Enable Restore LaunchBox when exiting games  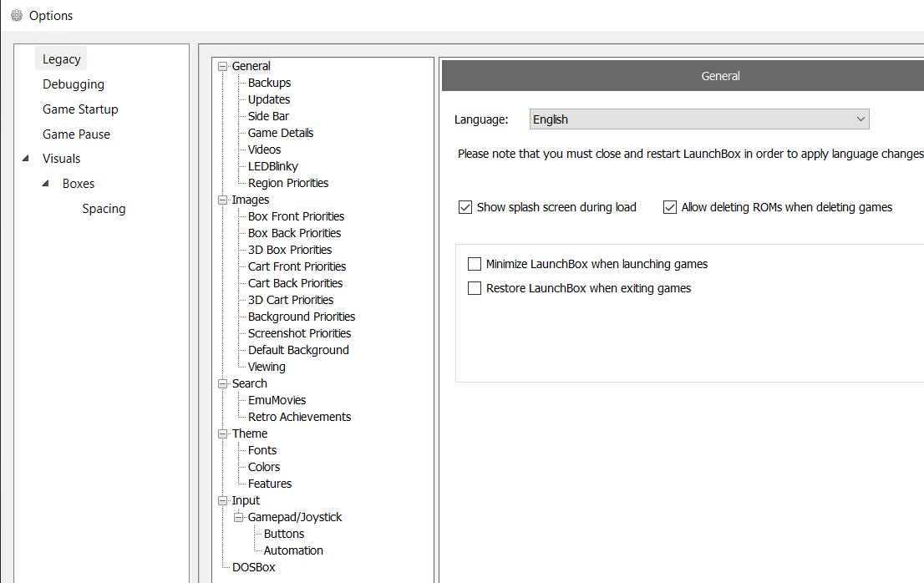475,288
